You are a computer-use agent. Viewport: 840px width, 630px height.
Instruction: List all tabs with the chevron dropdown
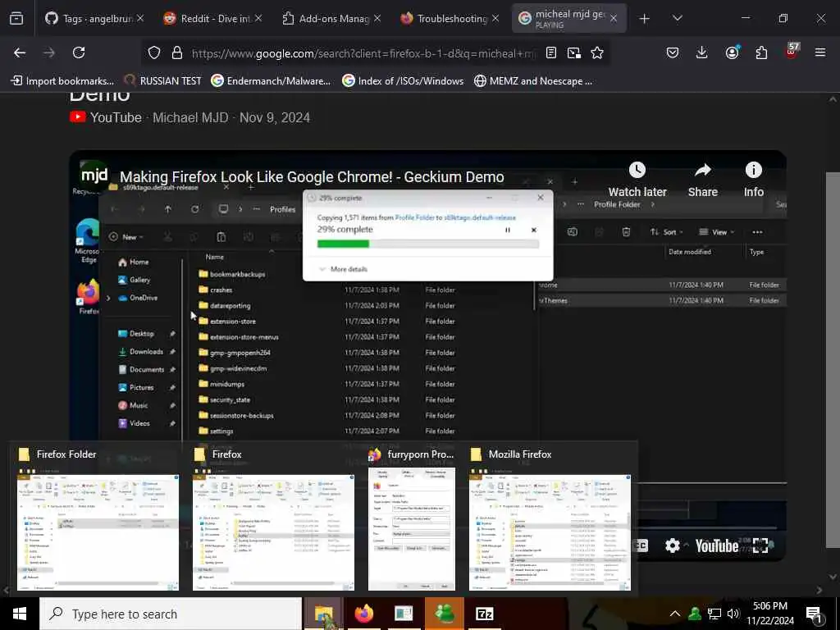click(x=677, y=18)
